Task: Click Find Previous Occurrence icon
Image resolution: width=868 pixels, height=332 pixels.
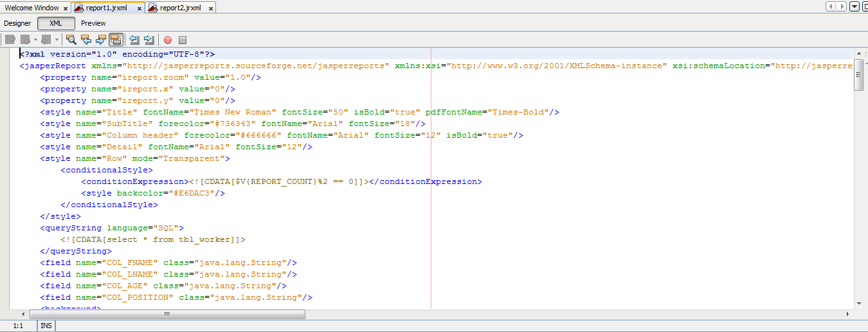Action: coord(86,40)
